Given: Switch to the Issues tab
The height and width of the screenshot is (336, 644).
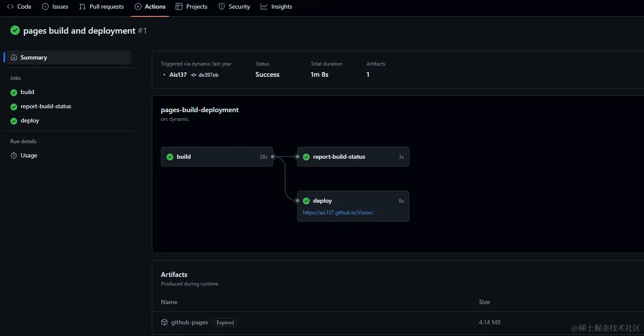Looking at the screenshot, I should point(55,6).
